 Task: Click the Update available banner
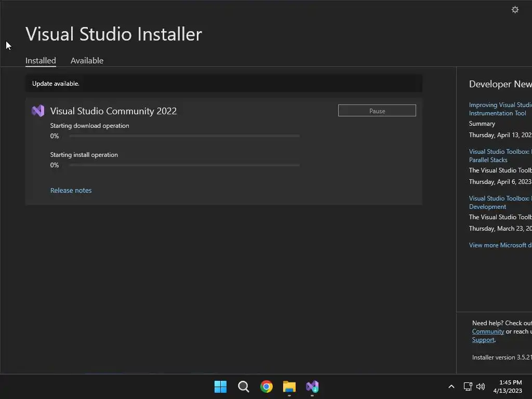224,84
